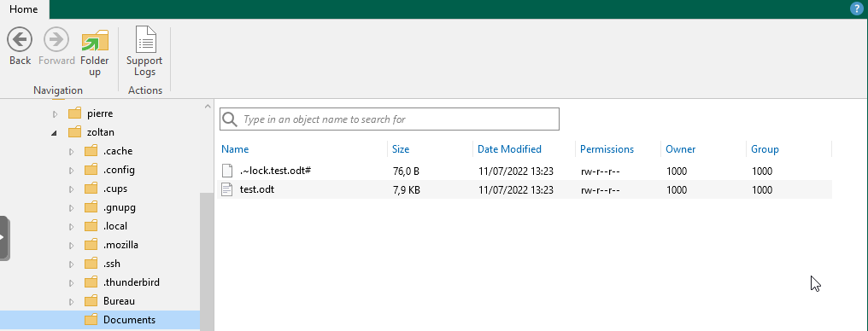Expand the .ssh folder node

[x=71, y=264]
